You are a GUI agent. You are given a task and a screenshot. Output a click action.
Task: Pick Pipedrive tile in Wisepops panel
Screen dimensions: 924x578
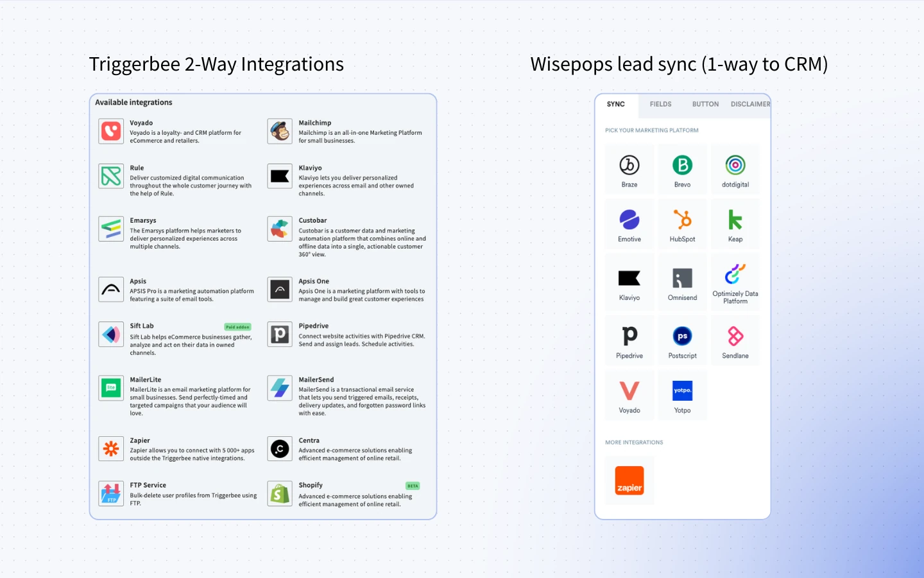[x=629, y=341]
